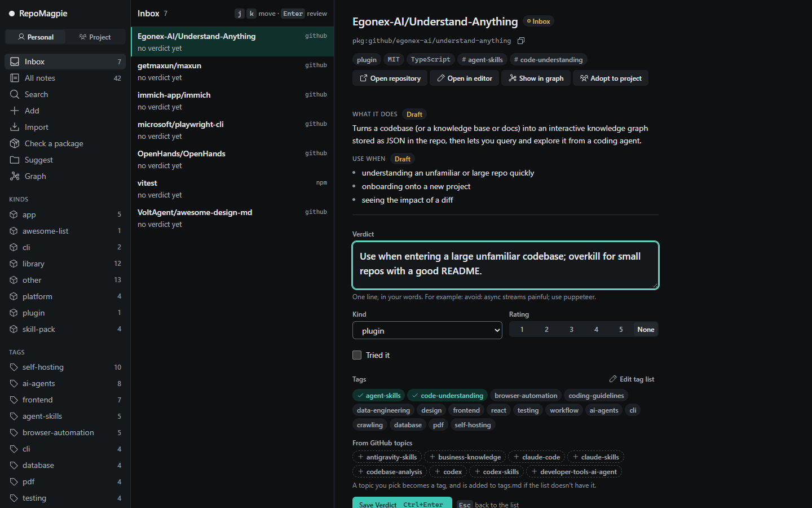Set rating to 1
The height and width of the screenshot is (508, 812).
(x=522, y=329)
